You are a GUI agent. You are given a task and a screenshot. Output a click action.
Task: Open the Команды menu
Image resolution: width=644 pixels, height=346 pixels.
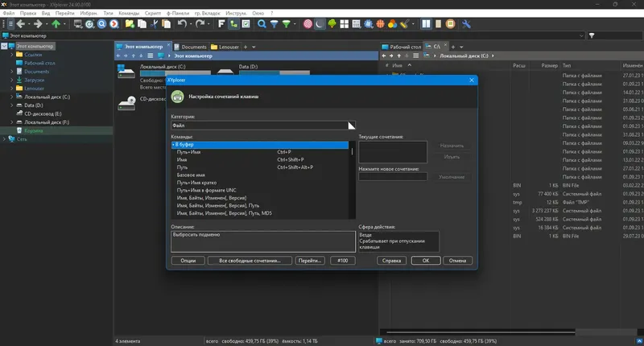click(129, 13)
